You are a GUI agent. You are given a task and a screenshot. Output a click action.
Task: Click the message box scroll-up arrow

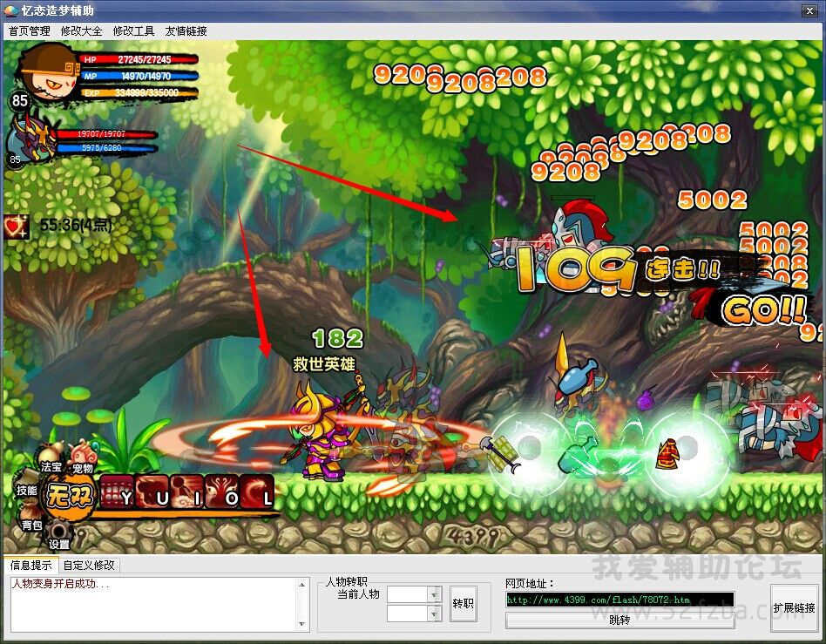click(301, 585)
